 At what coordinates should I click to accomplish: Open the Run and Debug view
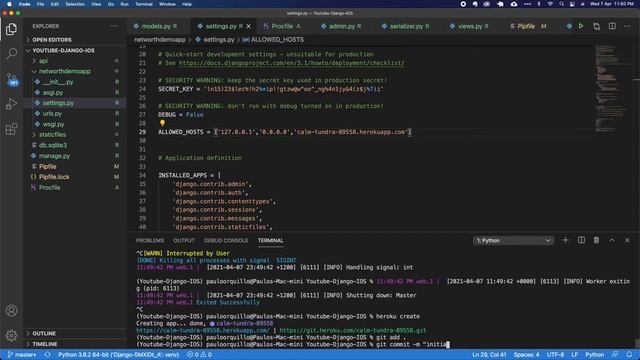pos(11,104)
